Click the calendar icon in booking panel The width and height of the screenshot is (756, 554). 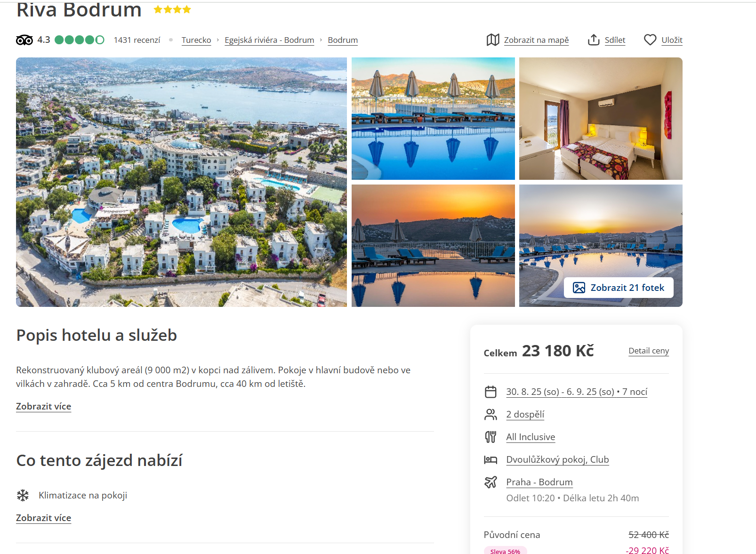coord(491,392)
